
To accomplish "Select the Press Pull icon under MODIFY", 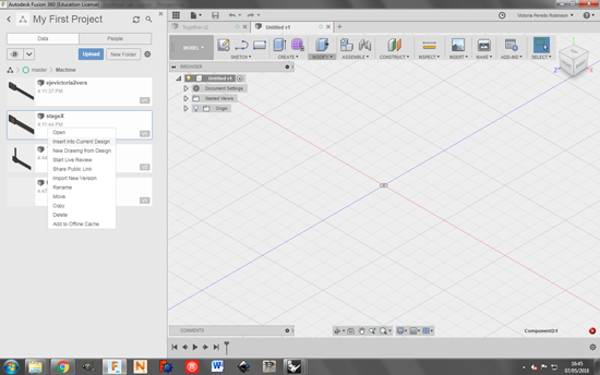I will point(322,45).
